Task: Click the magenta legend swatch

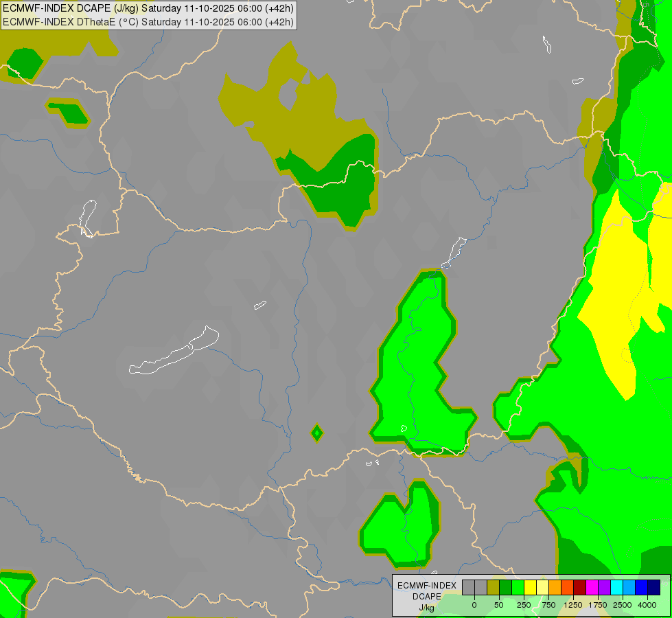Action: point(592,587)
